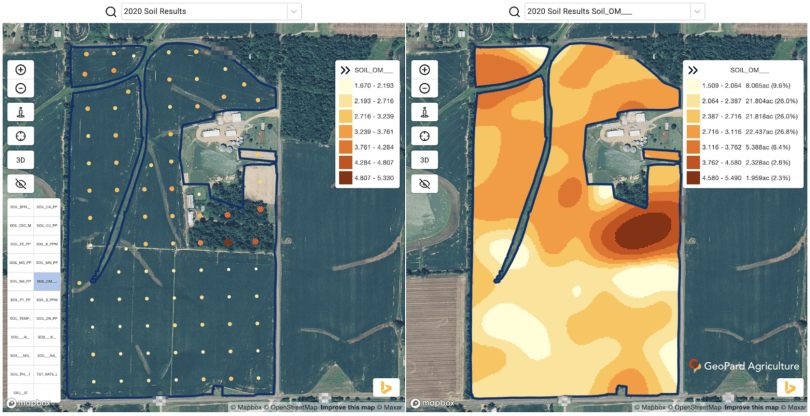Image resolution: width=810 pixels, height=416 pixels.
Task: Click the search icon beside Soil_OM dataset
Action: 514,11
